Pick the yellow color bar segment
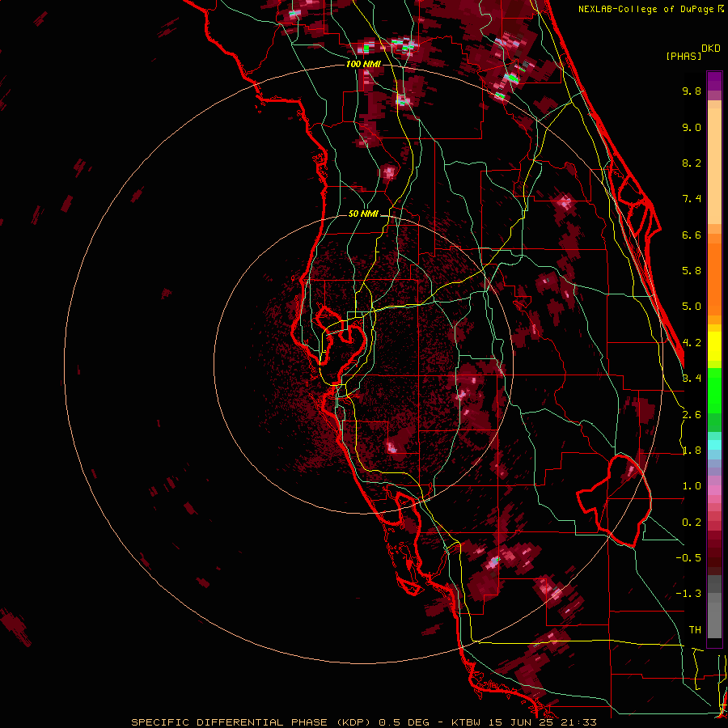Screen dimensions: 728x728 [x=714, y=346]
